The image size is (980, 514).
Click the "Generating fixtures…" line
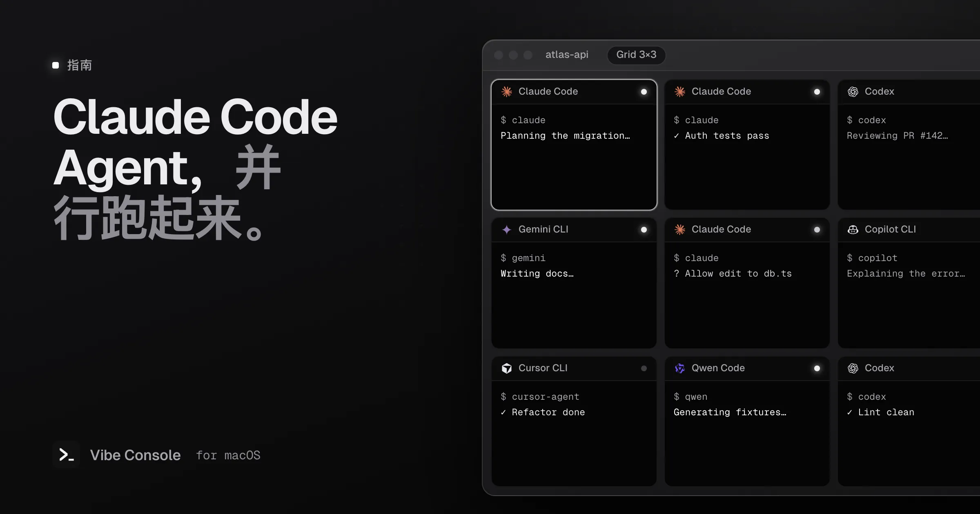click(730, 412)
